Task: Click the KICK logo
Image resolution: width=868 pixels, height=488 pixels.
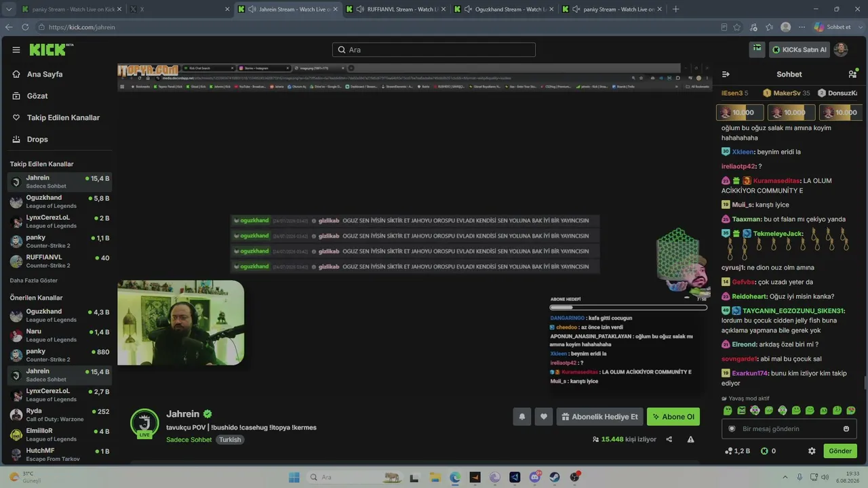Action: tap(52, 49)
